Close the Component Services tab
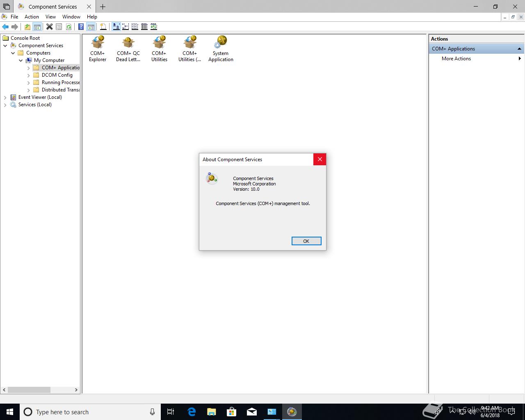 click(x=89, y=7)
